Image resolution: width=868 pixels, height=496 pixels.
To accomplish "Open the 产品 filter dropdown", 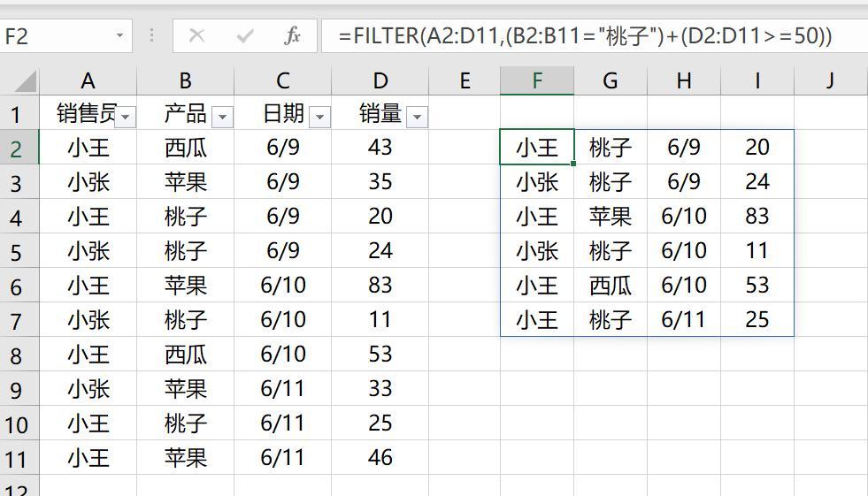I will click(x=223, y=117).
